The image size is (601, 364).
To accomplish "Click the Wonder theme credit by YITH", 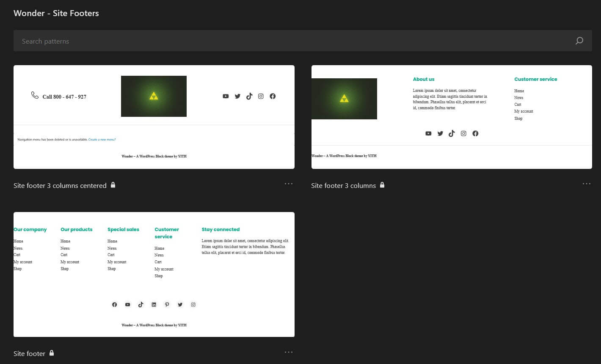I will click(154, 325).
